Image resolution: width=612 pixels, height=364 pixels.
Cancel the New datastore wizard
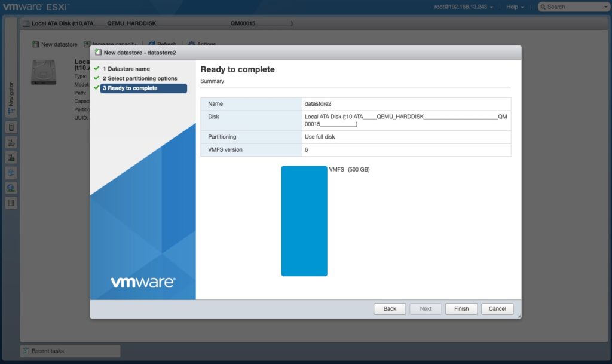(497, 308)
